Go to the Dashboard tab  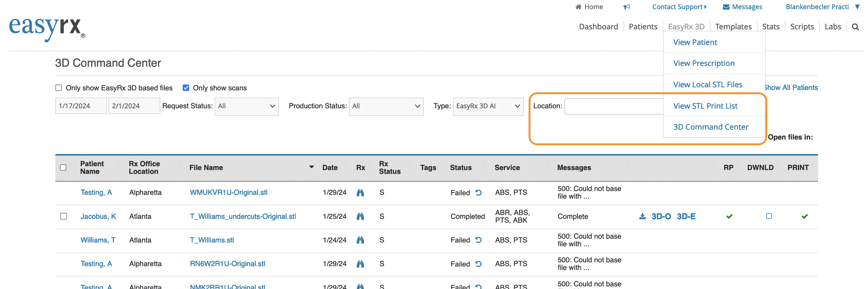[x=598, y=27]
